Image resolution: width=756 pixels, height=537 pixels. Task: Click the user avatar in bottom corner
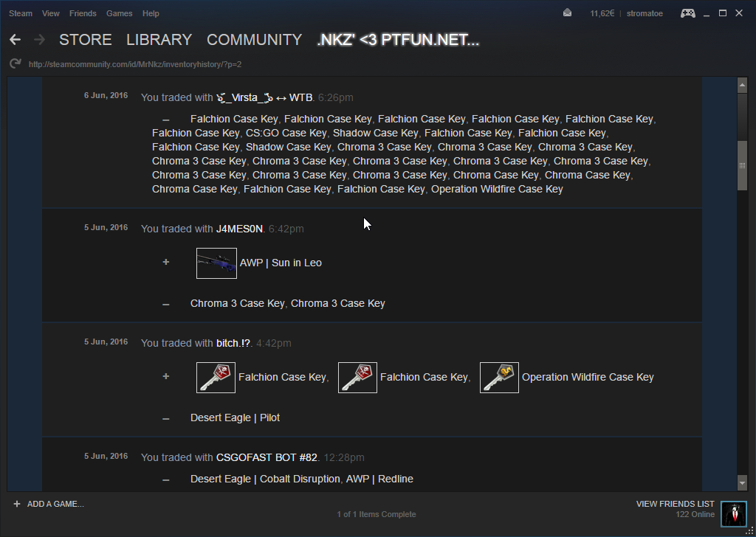coord(734,513)
